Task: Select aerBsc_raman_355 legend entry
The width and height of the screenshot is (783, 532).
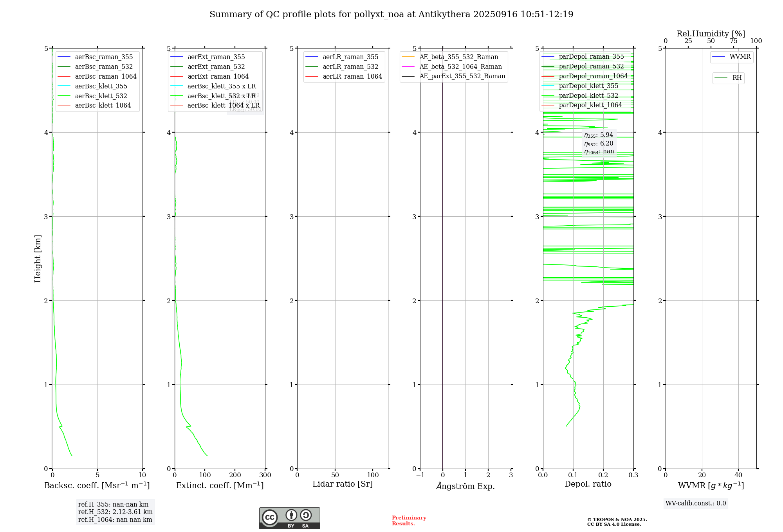Action: 96,57
